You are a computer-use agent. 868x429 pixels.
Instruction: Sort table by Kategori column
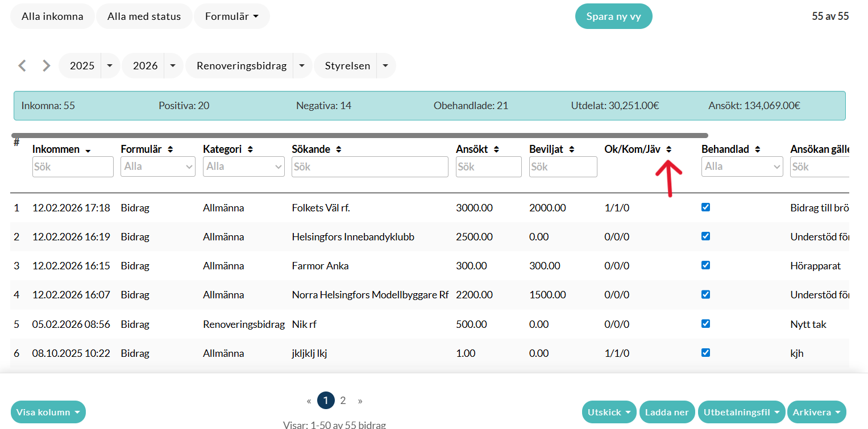[250, 149]
